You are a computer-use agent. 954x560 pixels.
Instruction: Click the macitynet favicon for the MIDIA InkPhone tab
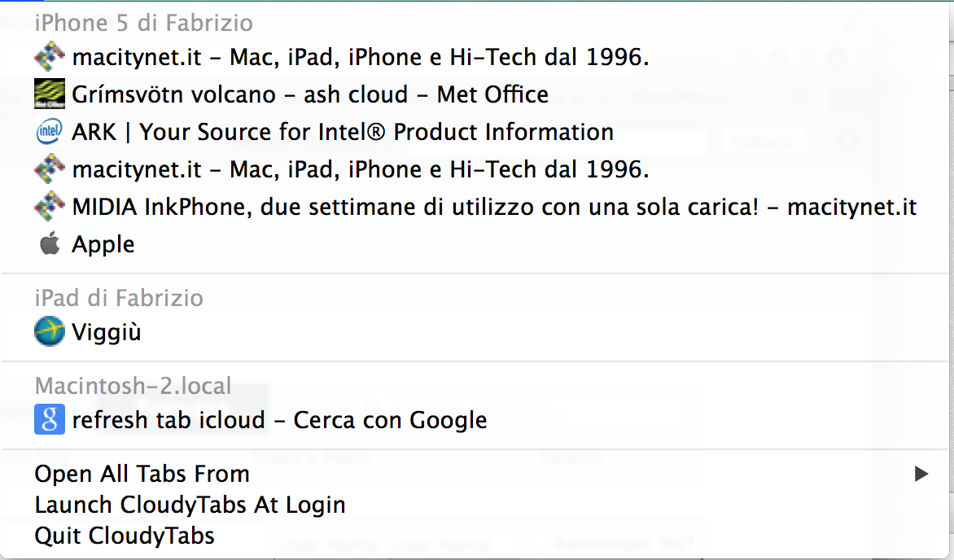(49, 206)
